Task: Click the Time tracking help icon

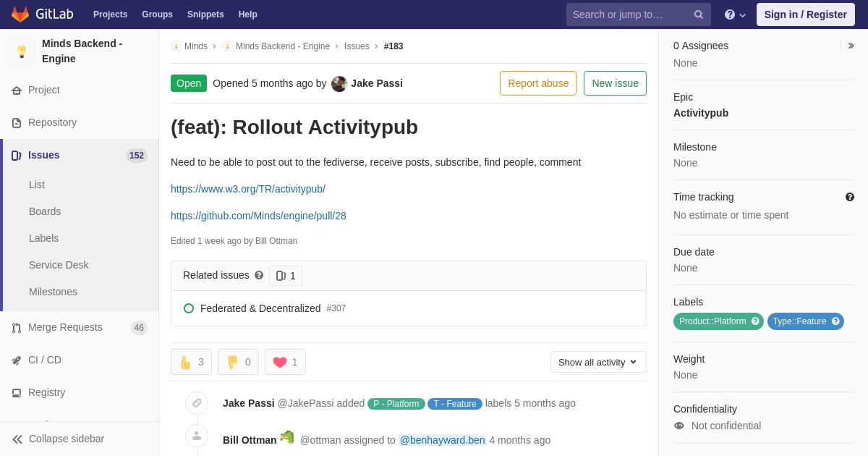Action: (x=850, y=197)
